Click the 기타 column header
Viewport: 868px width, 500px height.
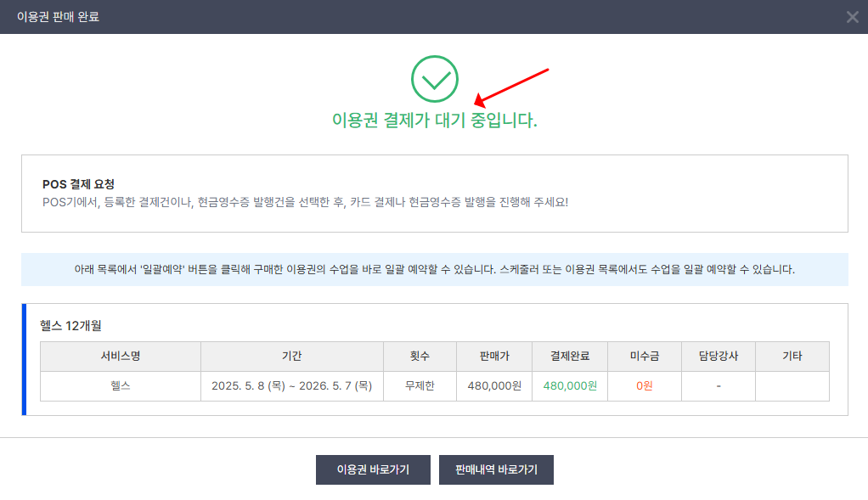tap(792, 357)
